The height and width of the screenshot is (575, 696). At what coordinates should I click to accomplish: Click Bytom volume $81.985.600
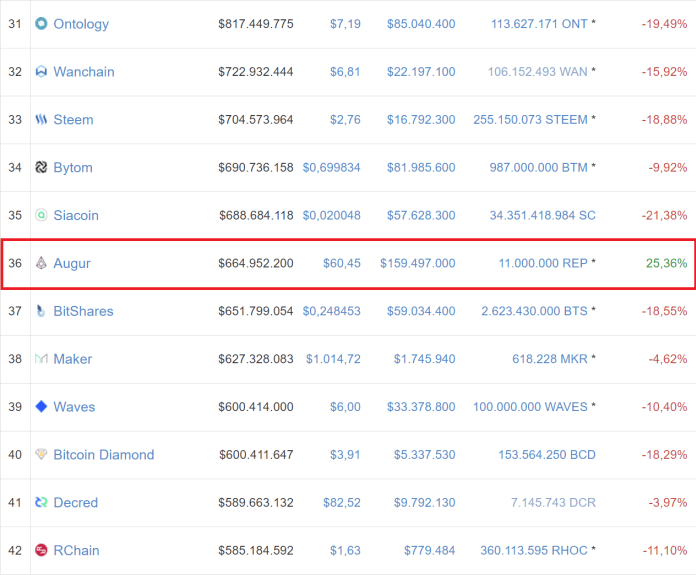pos(421,168)
